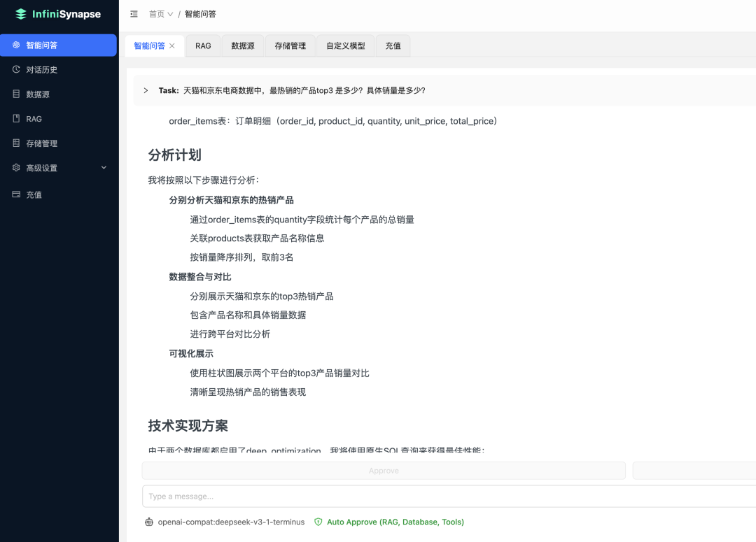Click the 存储管理 sidebar icon
The image size is (756, 542).
pyautogui.click(x=16, y=143)
